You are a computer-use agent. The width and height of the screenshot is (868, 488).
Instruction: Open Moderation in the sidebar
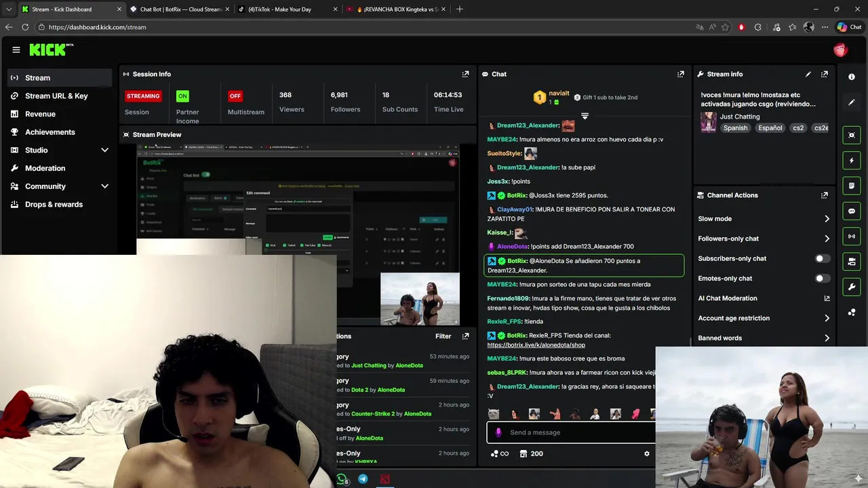tap(60, 168)
